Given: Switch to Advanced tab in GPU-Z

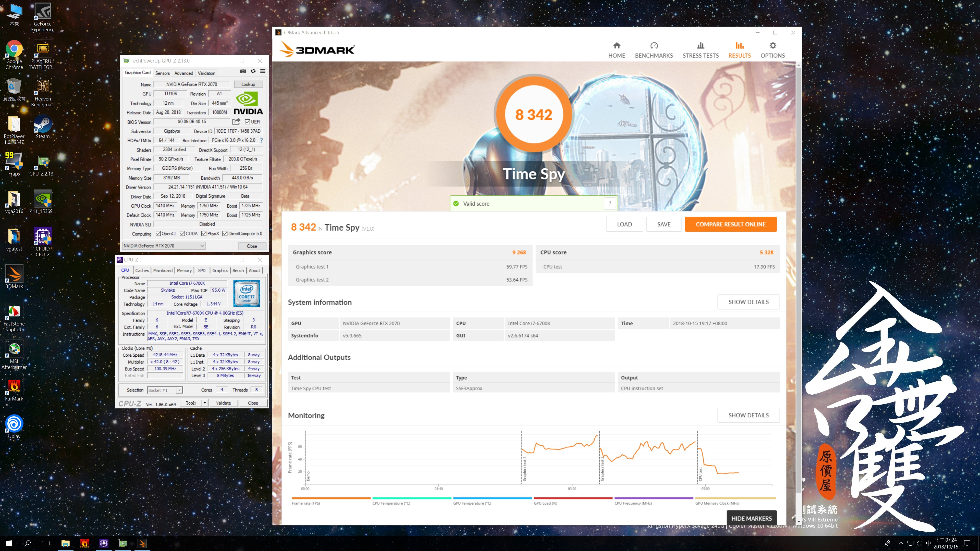Looking at the screenshot, I should 184,73.
